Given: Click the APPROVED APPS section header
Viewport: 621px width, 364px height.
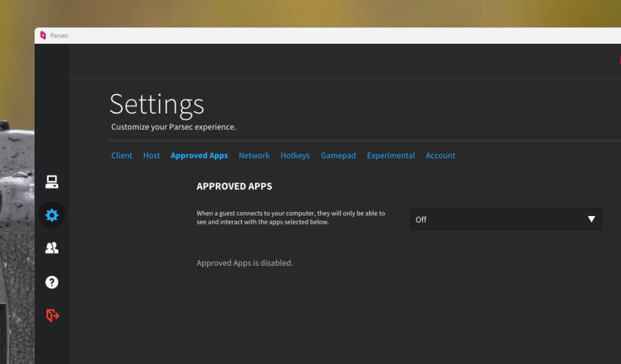Looking at the screenshot, I should pos(234,186).
